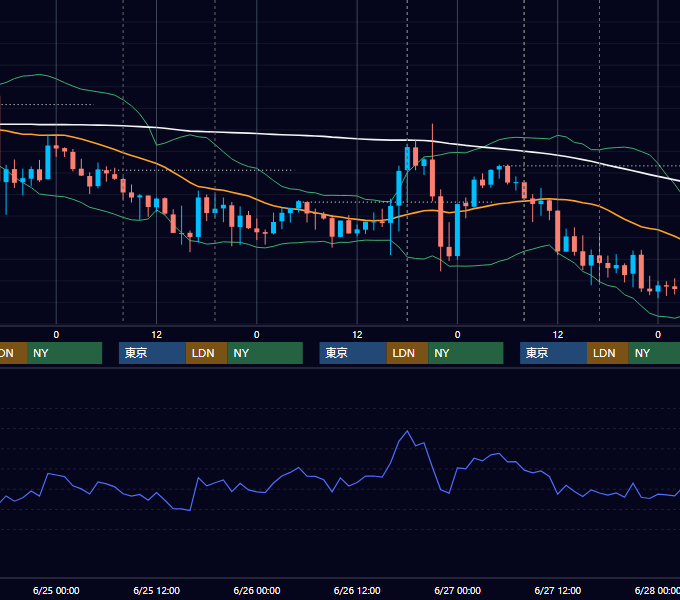Image resolution: width=680 pixels, height=600 pixels.
Task: Select the 東京 session block for 6/26
Action: 353,353
